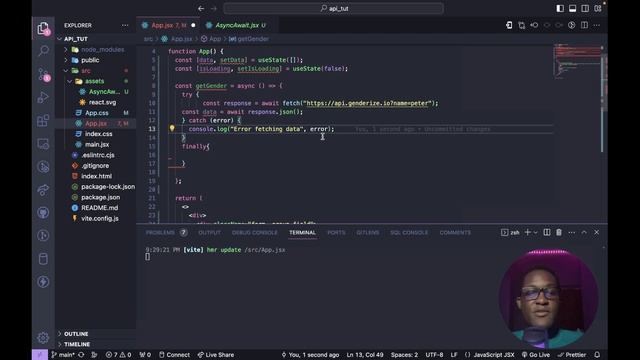
Task: Open the Extensions view
Action: (43, 120)
